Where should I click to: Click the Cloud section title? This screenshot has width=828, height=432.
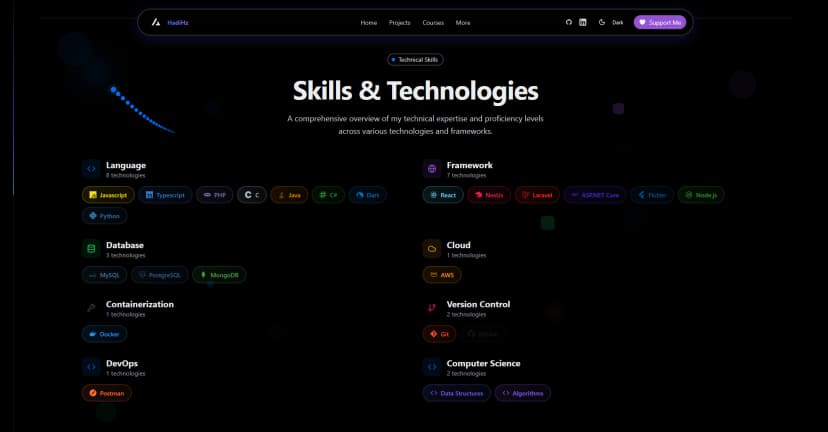(458, 245)
